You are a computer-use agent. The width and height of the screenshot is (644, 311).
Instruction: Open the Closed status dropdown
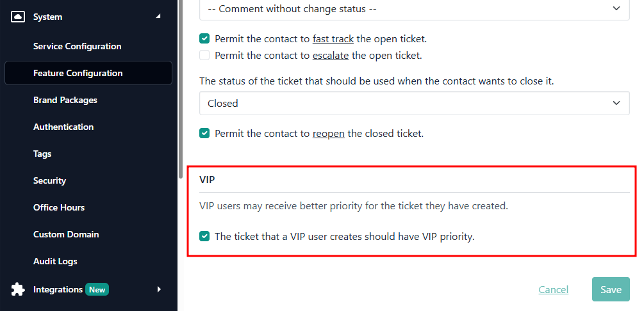(414, 103)
